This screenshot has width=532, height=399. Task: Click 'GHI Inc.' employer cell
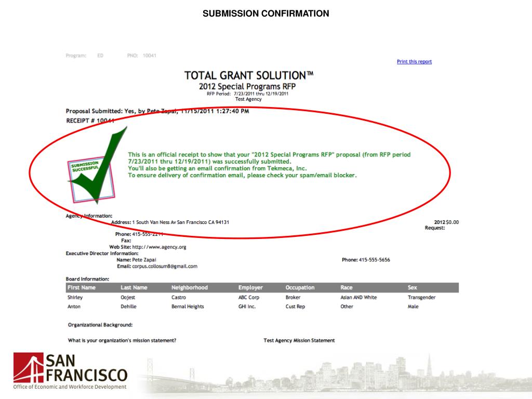(247, 307)
